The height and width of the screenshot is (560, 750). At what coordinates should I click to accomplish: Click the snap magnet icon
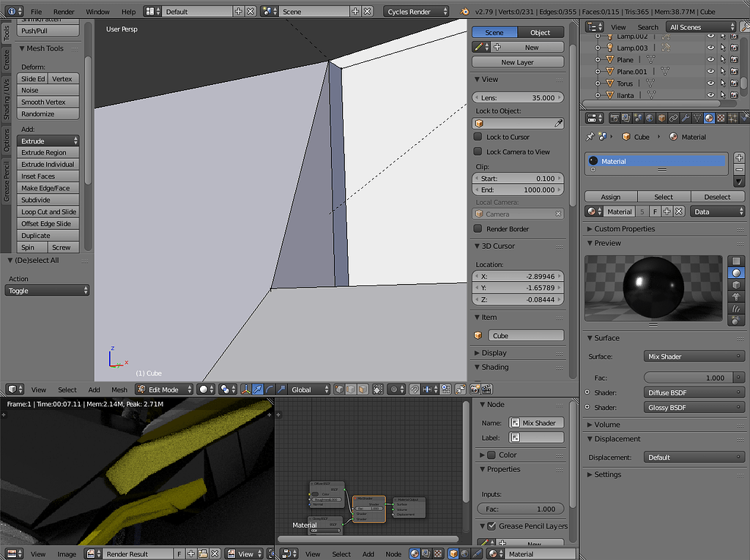click(415, 389)
